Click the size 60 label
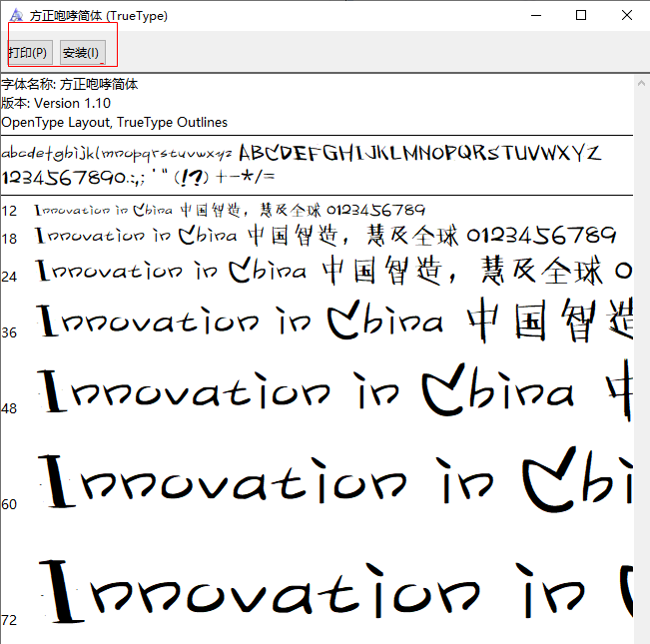The image size is (650, 644). [9, 504]
